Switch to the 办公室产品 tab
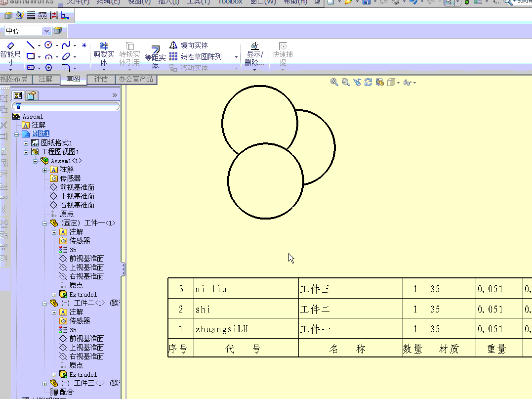The height and width of the screenshot is (399, 532). [136, 79]
